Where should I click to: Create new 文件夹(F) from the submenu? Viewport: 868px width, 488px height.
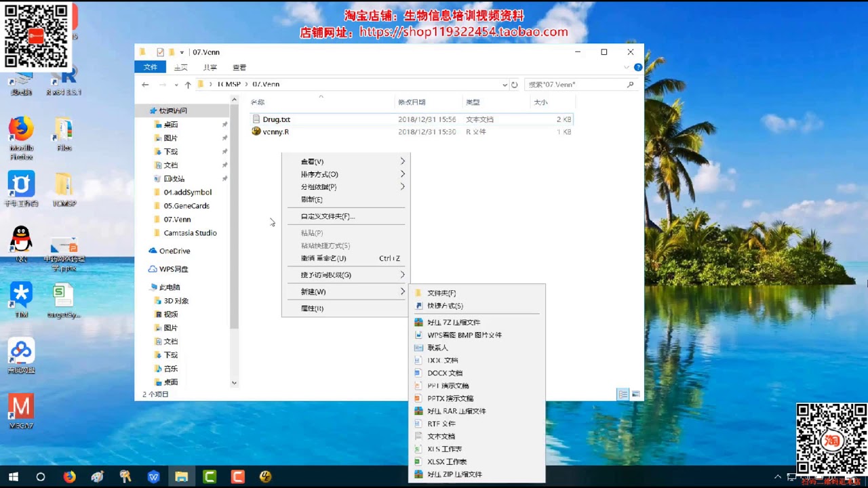(477, 293)
